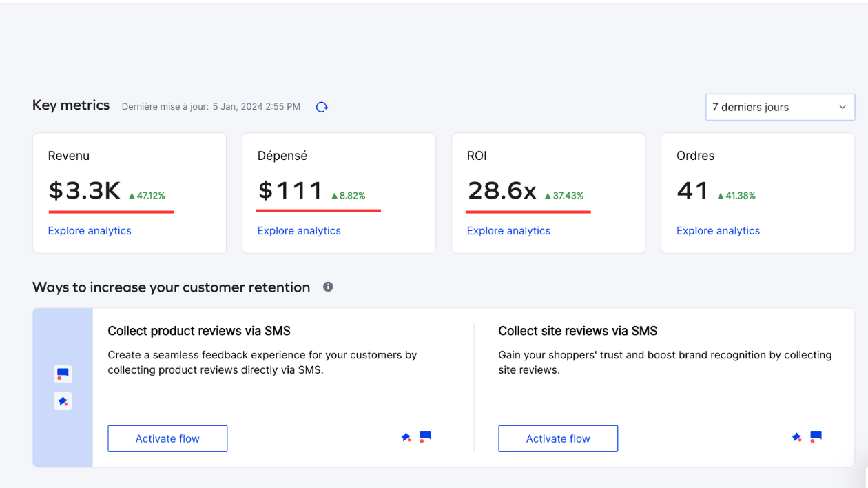This screenshot has height=488, width=868.
Task: Open Explore analytics under Dépensé
Action: point(299,231)
